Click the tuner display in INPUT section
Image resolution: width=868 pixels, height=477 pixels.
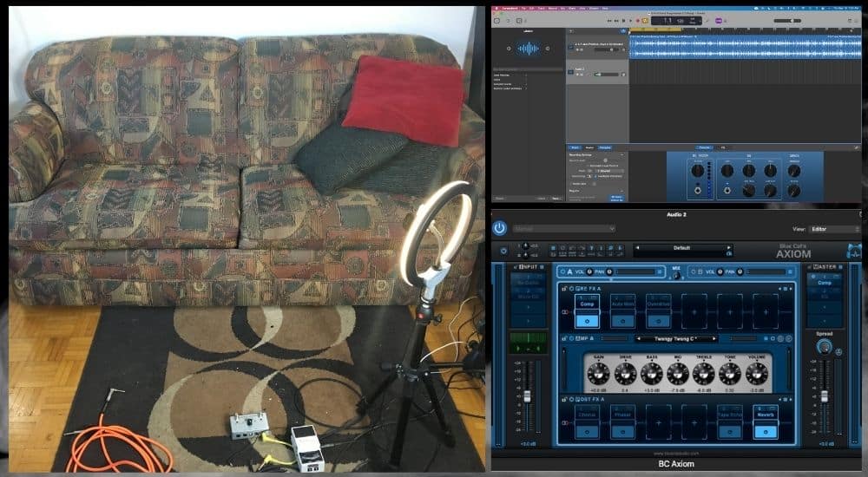[x=528, y=343]
